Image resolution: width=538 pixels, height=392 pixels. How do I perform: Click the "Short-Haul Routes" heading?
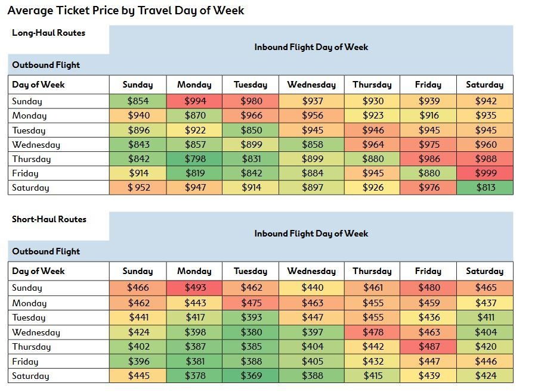coord(50,219)
